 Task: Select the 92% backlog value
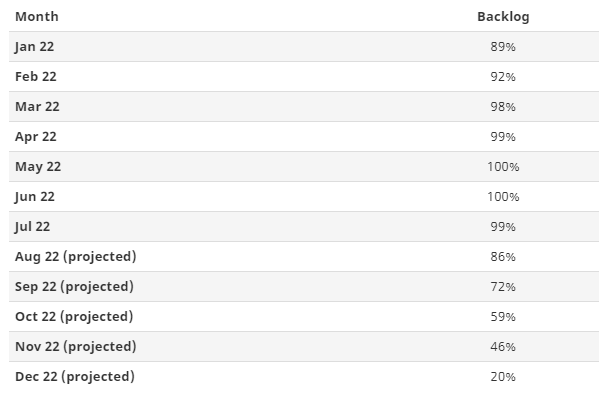click(x=503, y=76)
